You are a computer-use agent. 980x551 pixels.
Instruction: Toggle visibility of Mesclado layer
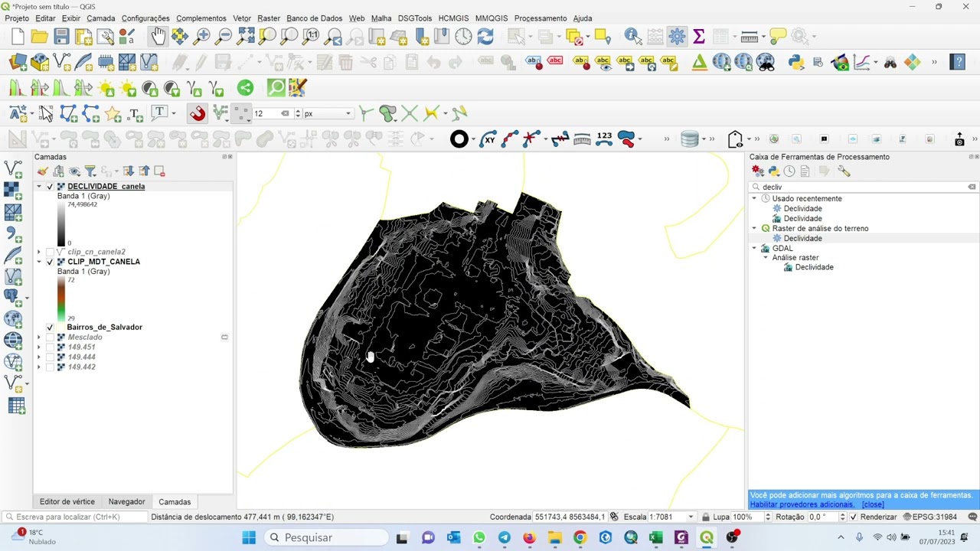tap(51, 337)
